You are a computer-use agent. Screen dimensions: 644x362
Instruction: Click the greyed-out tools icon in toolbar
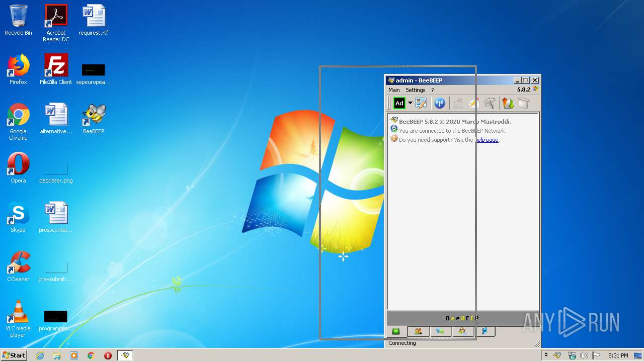click(489, 103)
